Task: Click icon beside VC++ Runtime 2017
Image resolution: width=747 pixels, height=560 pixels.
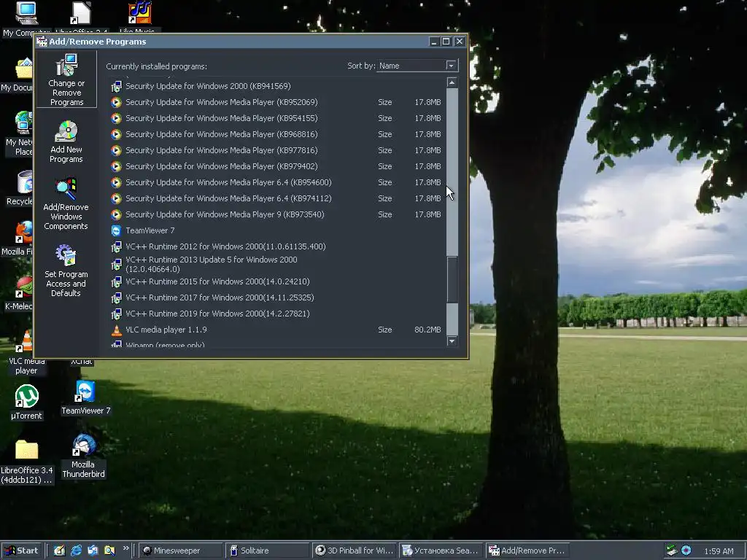Action: coord(116,298)
